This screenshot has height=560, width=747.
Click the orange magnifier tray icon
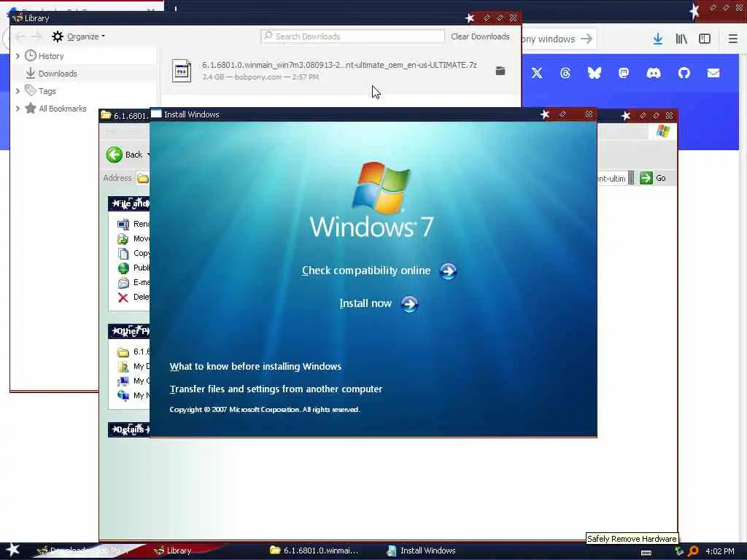(693, 551)
